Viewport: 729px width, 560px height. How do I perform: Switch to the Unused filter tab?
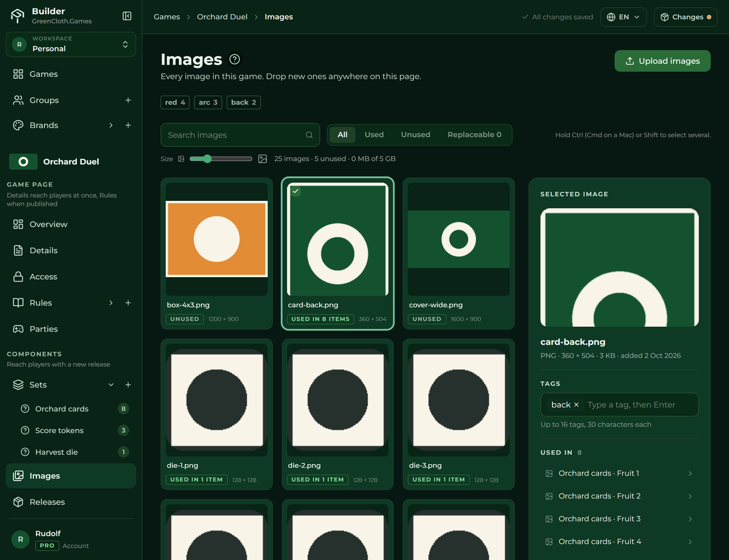pyautogui.click(x=416, y=135)
